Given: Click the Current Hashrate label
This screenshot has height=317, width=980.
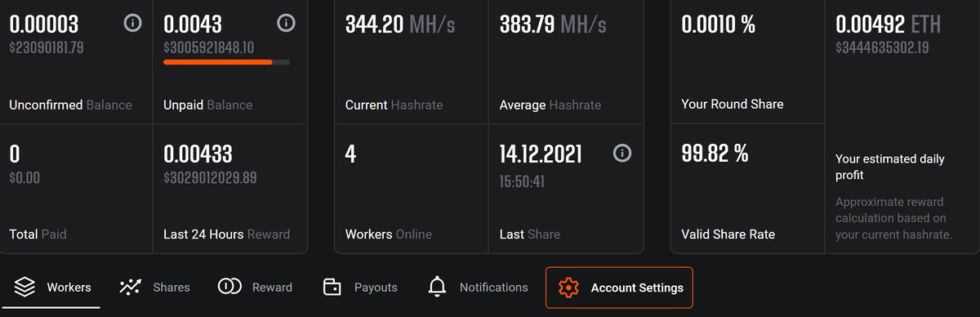Looking at the screenshot, I should coord(394,105).
